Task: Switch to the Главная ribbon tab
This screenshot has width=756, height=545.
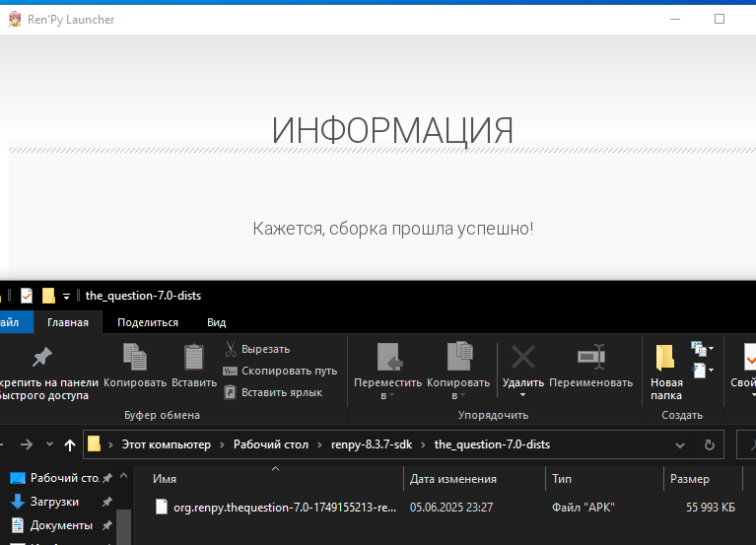Action: point(68,322)
